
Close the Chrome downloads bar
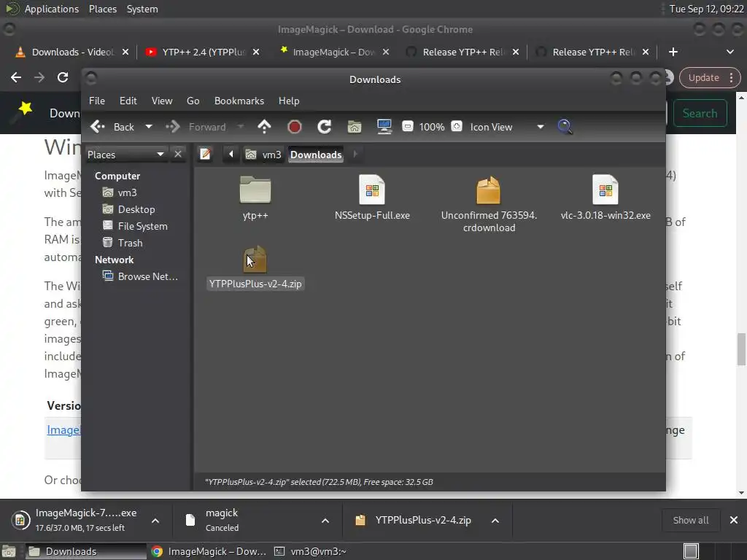pos(734,520)
